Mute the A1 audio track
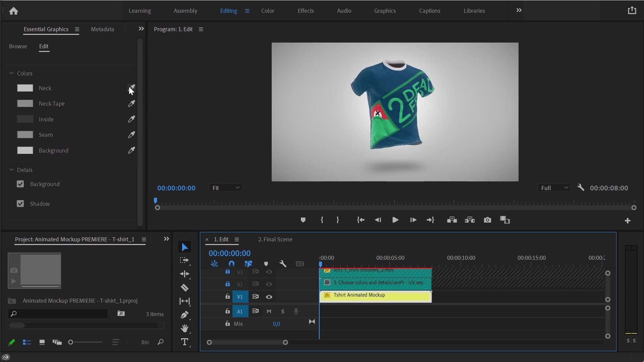Image resolution: width=644 pixels, height=362 pixels. (269, 311)
